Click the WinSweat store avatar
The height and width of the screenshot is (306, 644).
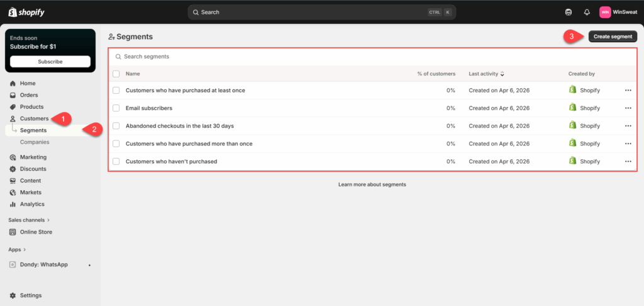pyautogui.click(x=605, y=12)
